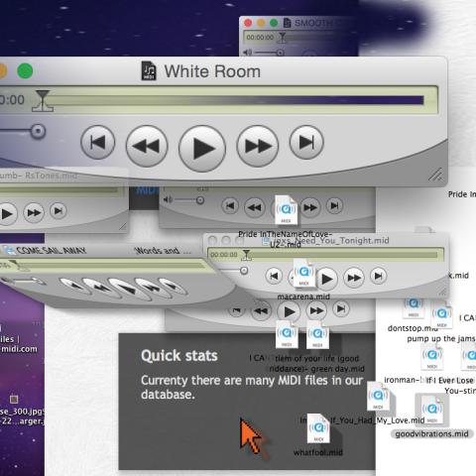Screen dimensions: 476x476
Task: Click the Need_You_Tonight.mid window resize grip
Action: pyautogui.click(x=442, y=292)
